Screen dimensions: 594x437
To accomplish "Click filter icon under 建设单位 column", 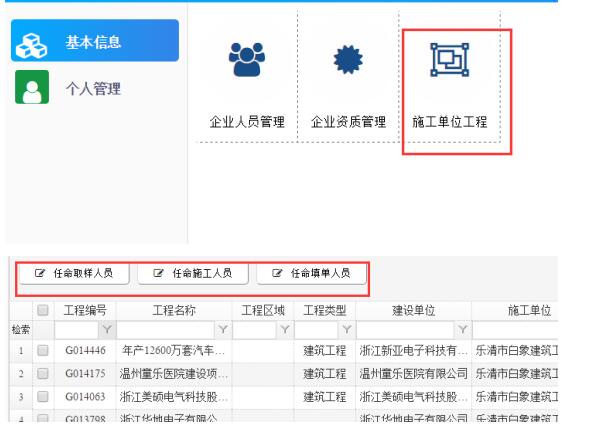I will coord(463,329).
